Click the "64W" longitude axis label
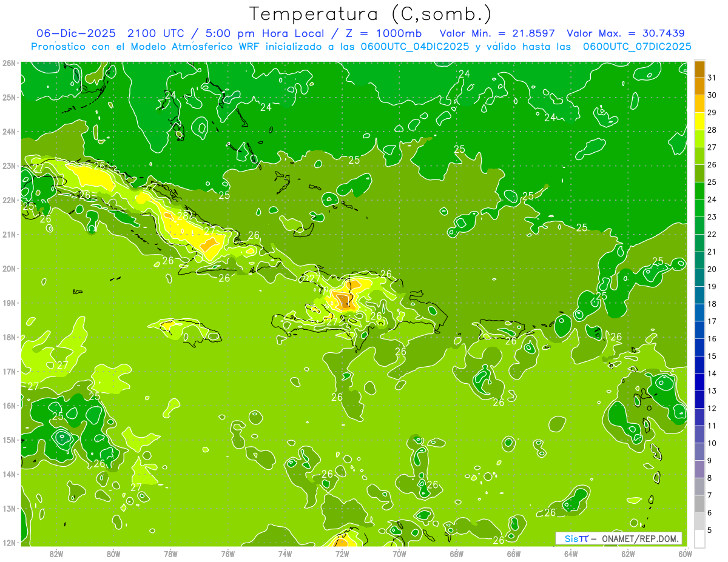 pyautogui.click(x=571, y=554)
